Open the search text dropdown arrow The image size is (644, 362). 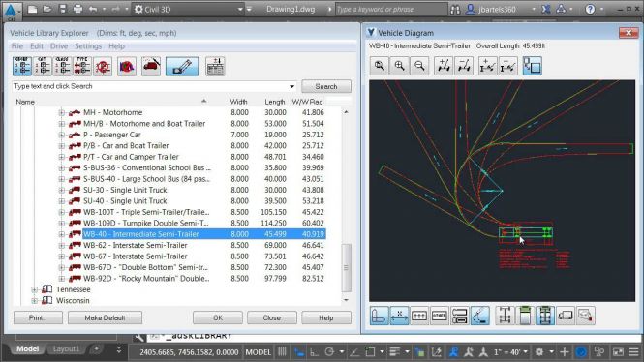coord(291,86)
